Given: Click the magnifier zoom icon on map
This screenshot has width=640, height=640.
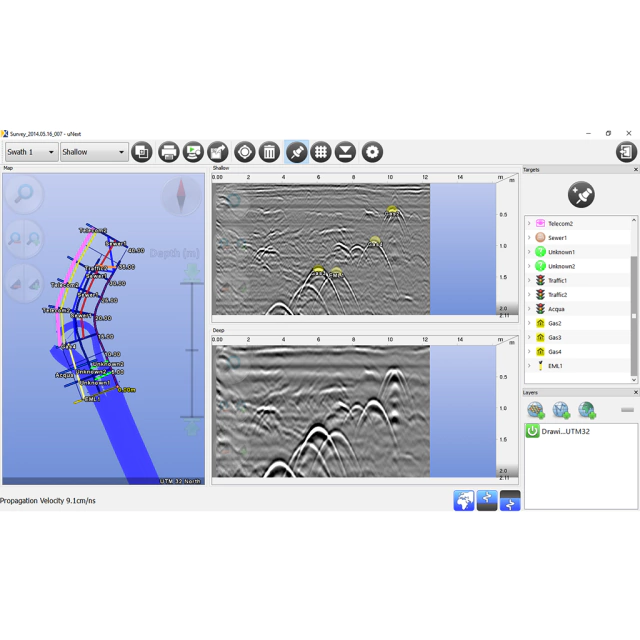Looking at the screenshot, I should coord(22,194).
